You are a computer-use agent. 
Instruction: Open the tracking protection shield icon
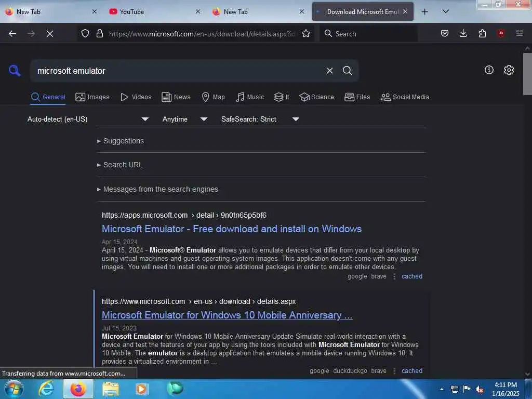pos(85,33)
